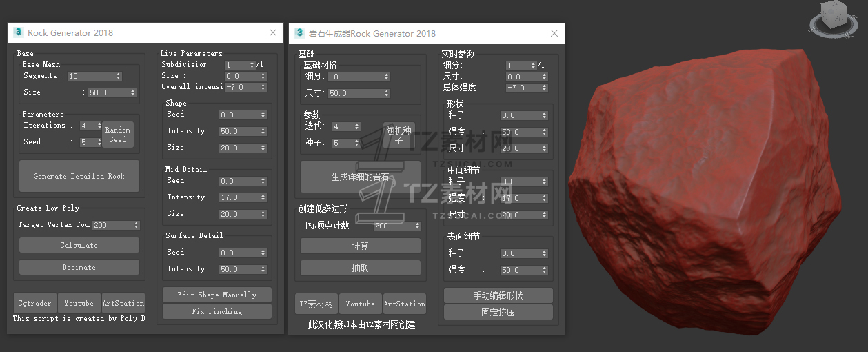Close the 岩石生成器Rock Generator 2018 window
868x352 pixels.
tap(554, 33)
